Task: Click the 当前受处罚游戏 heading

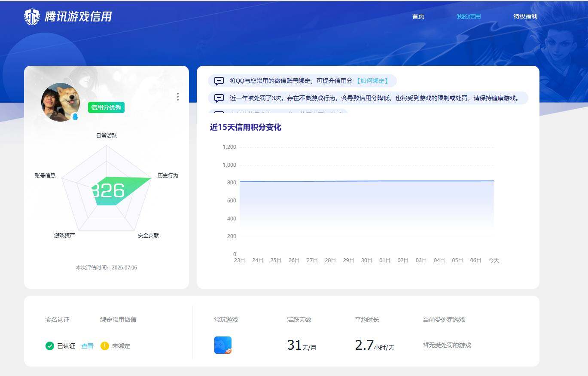Action: (x=444, y=320)
